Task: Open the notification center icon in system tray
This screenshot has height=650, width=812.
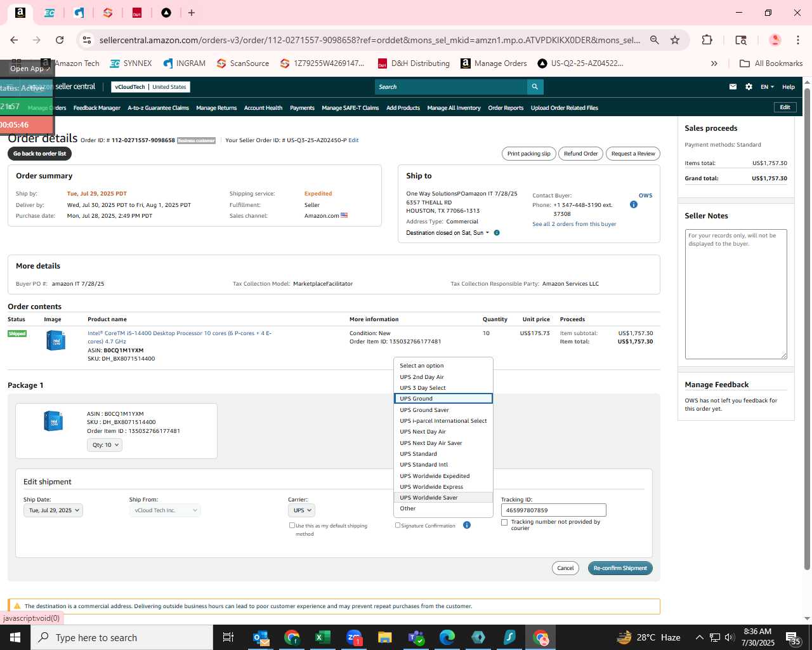Action: (x=792, y=637)
